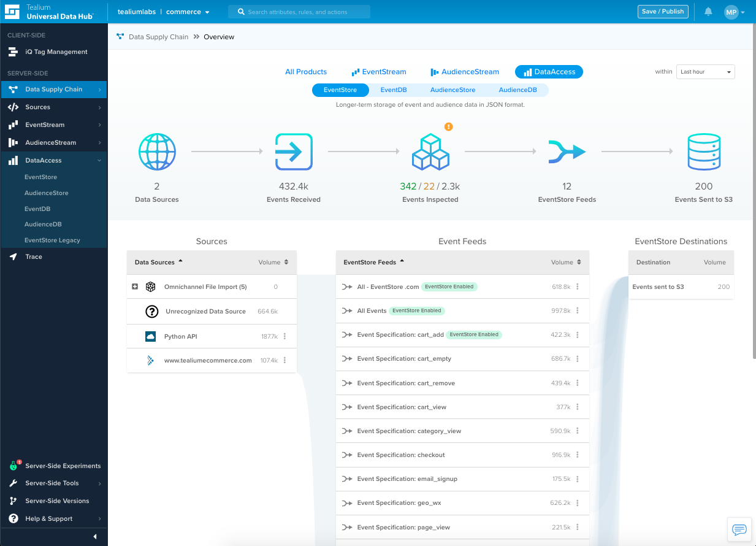Switch to the AudienceStore pill option
756x546 pixels.
[452, 90]
